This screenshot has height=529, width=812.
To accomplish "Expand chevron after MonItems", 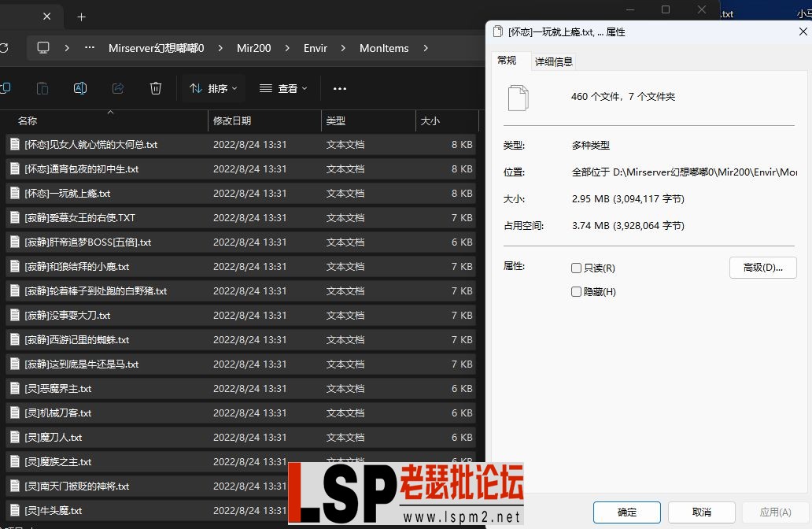I will 426,48.
